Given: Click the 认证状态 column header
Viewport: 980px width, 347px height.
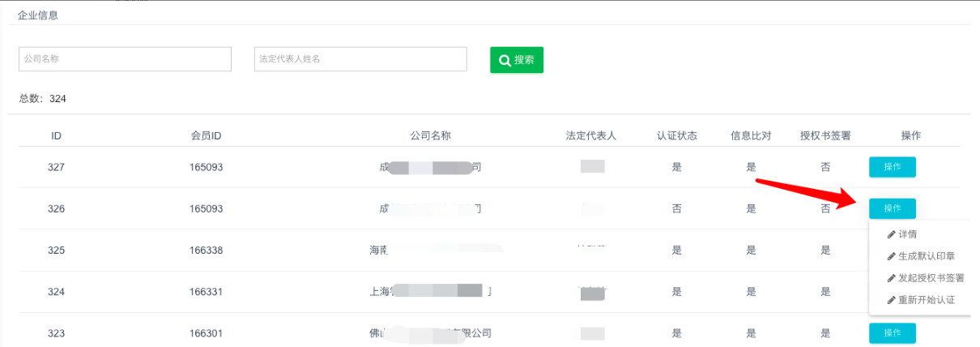Looking at the screenshot, I should (x=676, y=135).
